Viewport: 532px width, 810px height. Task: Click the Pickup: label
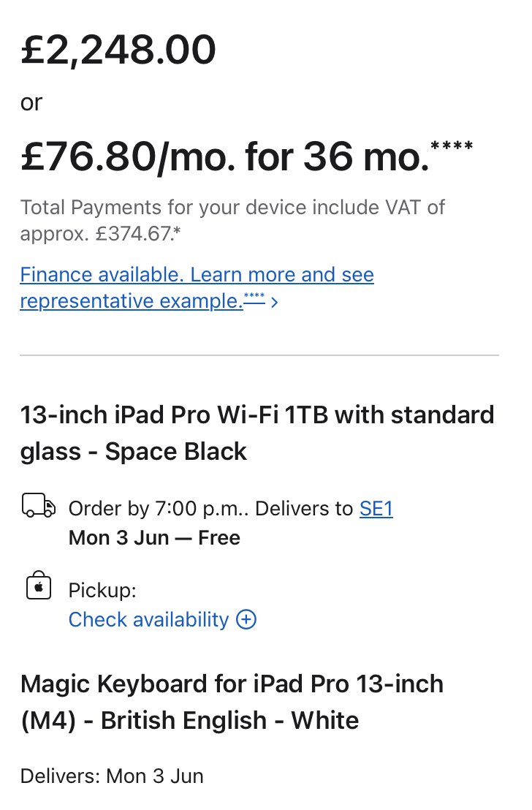click(x=102, y=590)
